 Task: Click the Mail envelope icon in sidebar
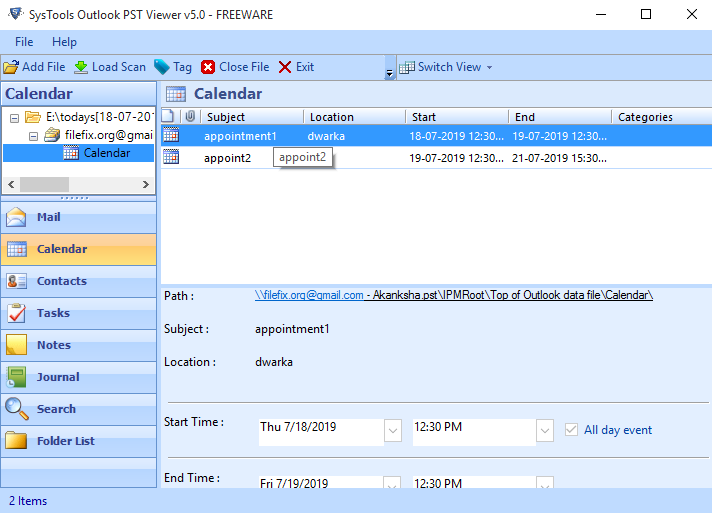16,217
